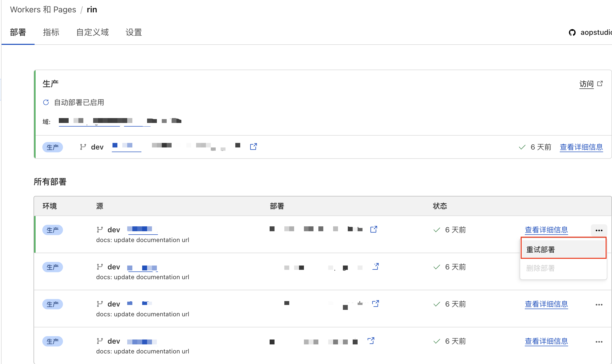This screenshot has width=612, height=364.
Task: Open the three-dot menu of first deployment row
Action: 599,230
